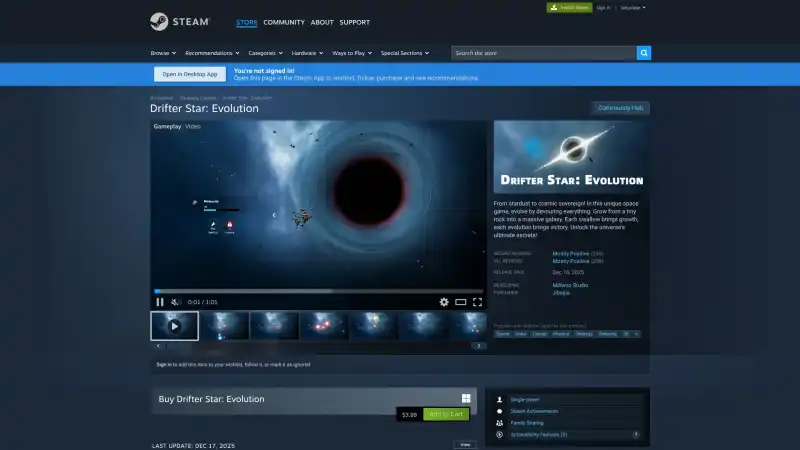Seek on the video progress bar
Viewport: 800px width, 450px height.
click(318, 291)
